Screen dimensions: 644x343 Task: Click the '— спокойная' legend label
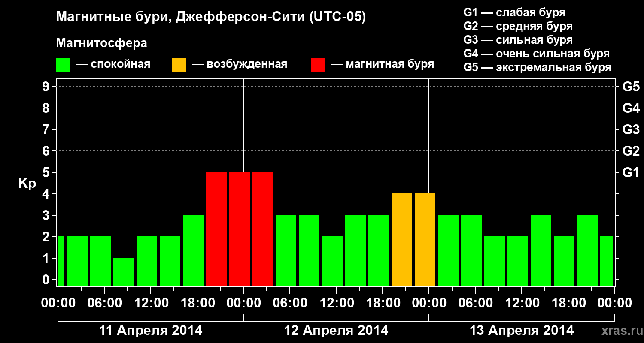click(x=113, y=64)
